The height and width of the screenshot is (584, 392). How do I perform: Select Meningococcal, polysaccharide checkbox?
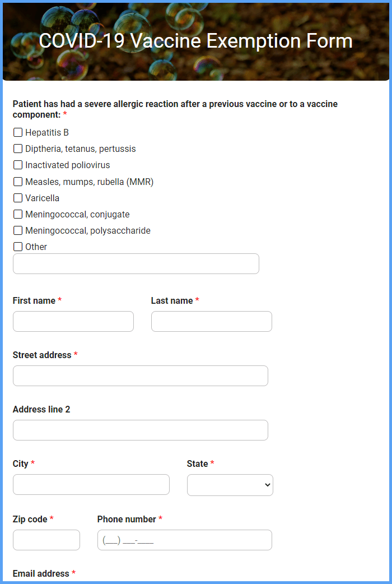pos(18,230)
